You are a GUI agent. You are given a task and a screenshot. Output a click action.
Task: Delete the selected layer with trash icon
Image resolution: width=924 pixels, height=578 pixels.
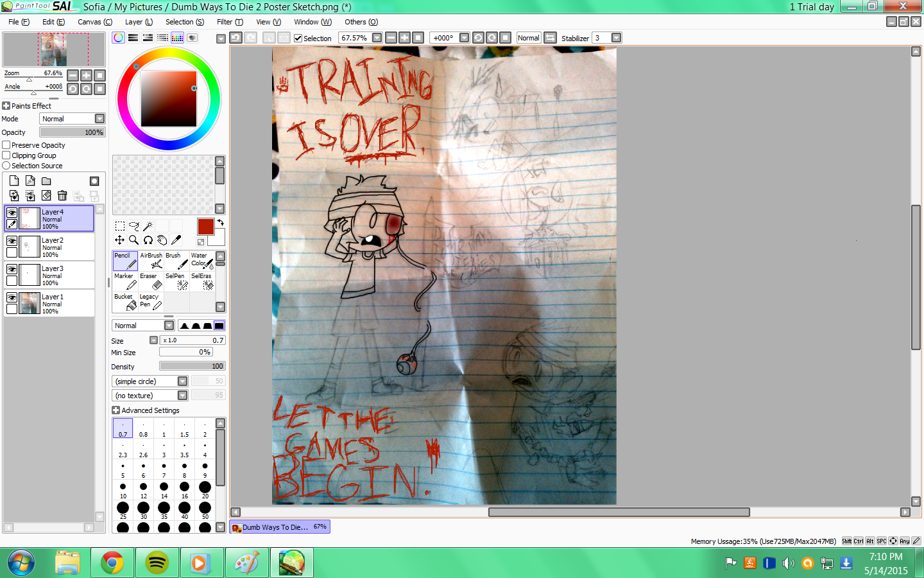(x=62, y=195)
